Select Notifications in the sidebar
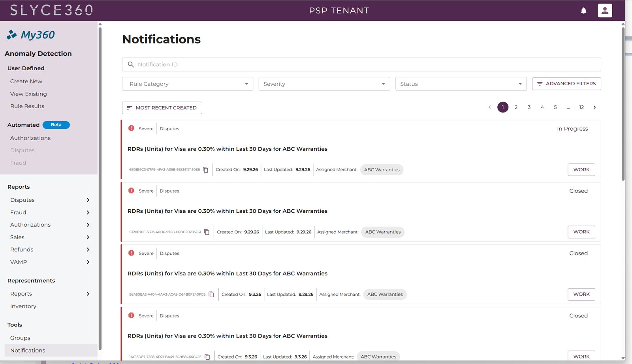632x364 pixels. pyautogui.click(x=51, y=351)
